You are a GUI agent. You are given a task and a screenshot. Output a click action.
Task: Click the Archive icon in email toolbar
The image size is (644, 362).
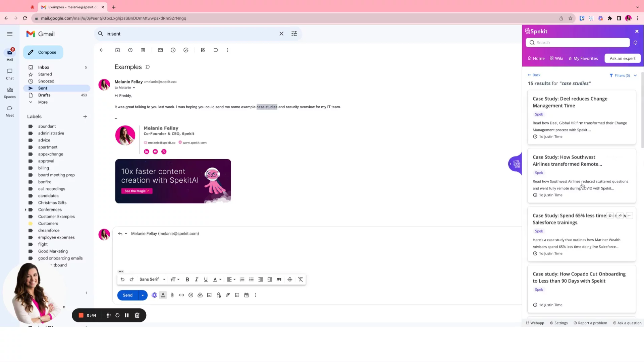[117, 50]
